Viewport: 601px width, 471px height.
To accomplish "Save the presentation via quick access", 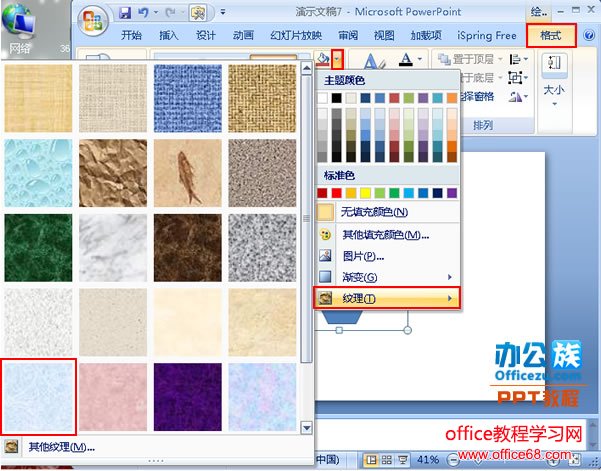I will 125,13.
